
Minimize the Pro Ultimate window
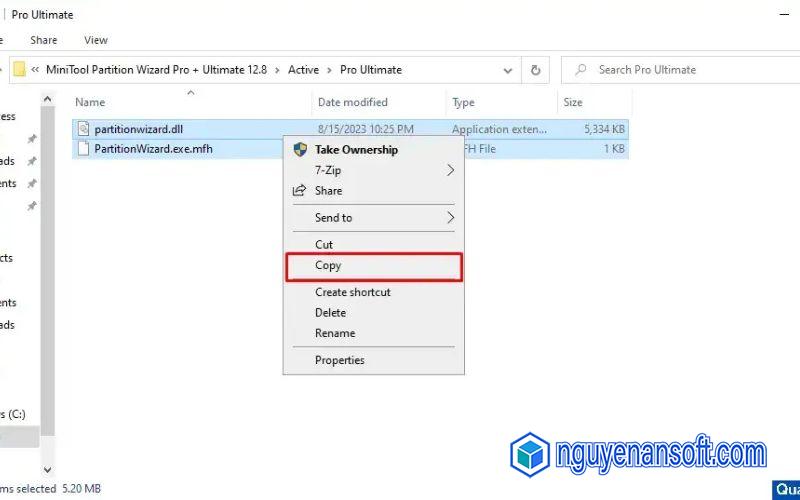(x=785, y=15)
